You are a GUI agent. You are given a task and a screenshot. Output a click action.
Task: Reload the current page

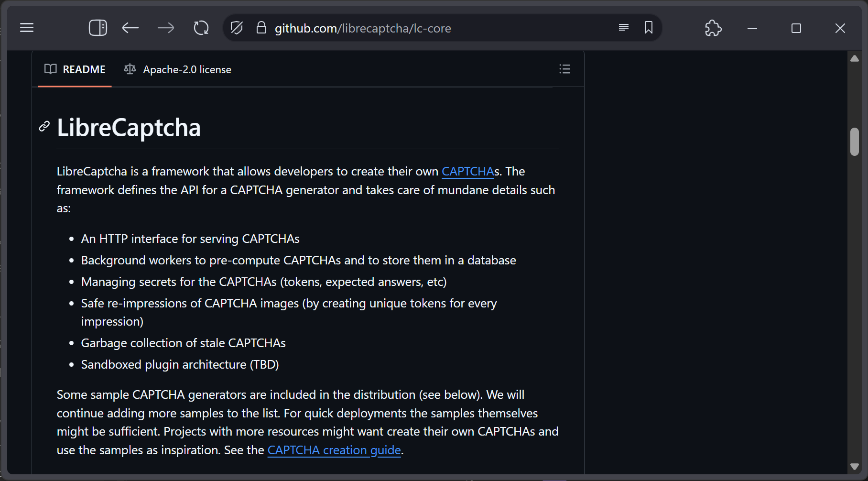pyautogui.click(x=201, y=28)
